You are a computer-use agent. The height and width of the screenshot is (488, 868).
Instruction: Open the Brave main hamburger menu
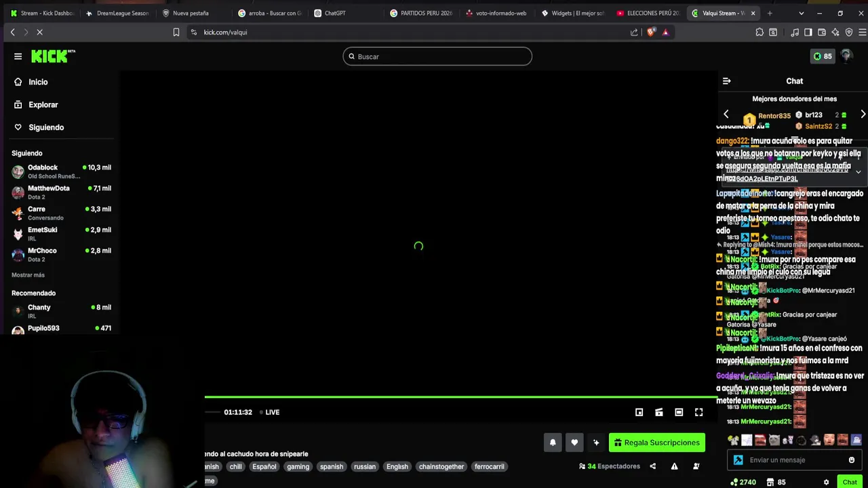(862, 32)
